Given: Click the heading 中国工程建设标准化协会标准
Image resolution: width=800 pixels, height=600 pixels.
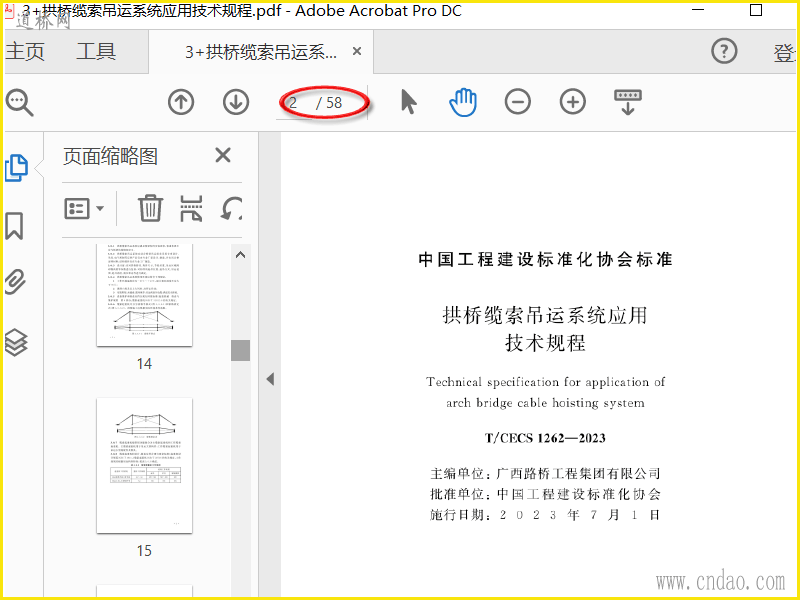Looking at the screenshot, I should tap(545, 259).
